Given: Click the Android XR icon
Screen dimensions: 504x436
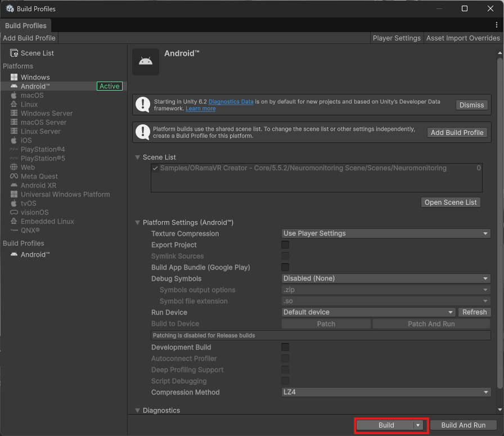Looking at the screenshot, I should coord(14,185).
